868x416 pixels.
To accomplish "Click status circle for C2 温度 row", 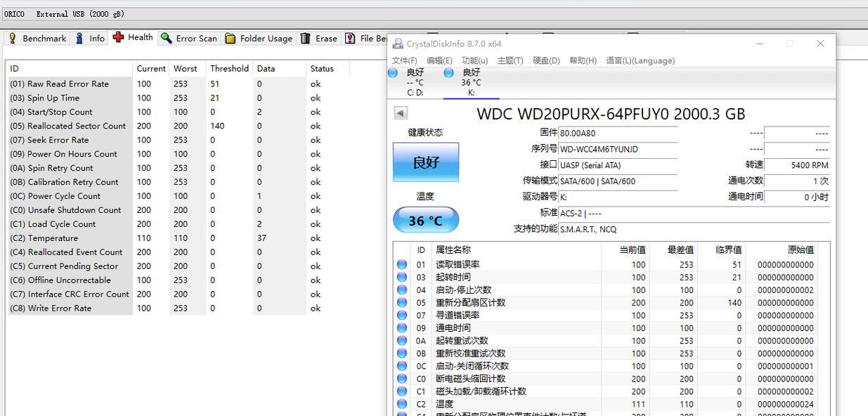I will [x=402, y=403].
